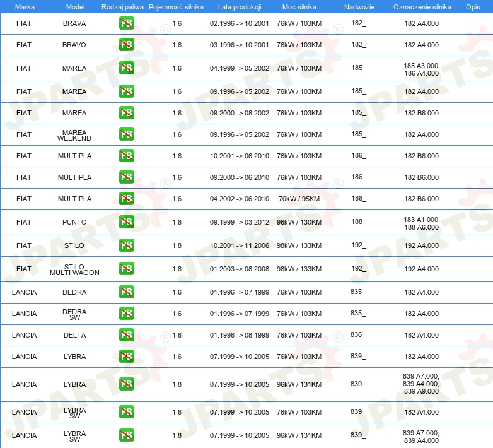This screenshot has height=448, width=493.
Task: Click the petrol fuel icon in FIAT BRAVA row
Action: [126, 23]
